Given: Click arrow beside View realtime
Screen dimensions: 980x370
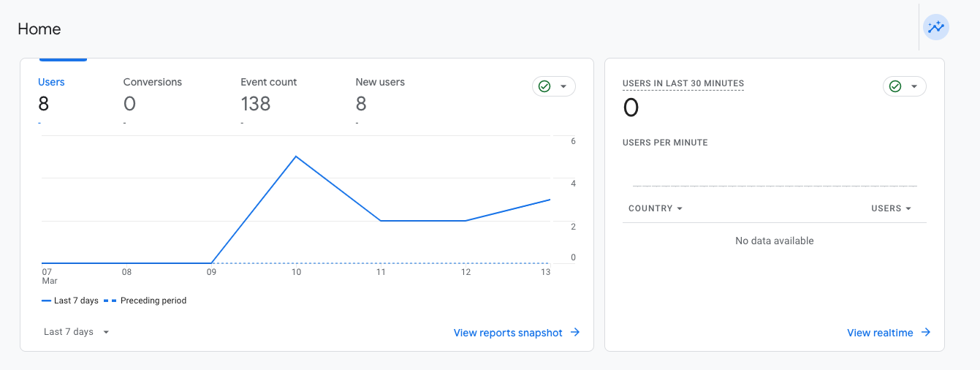Looking at the screenshot, I should pos(926,333).
